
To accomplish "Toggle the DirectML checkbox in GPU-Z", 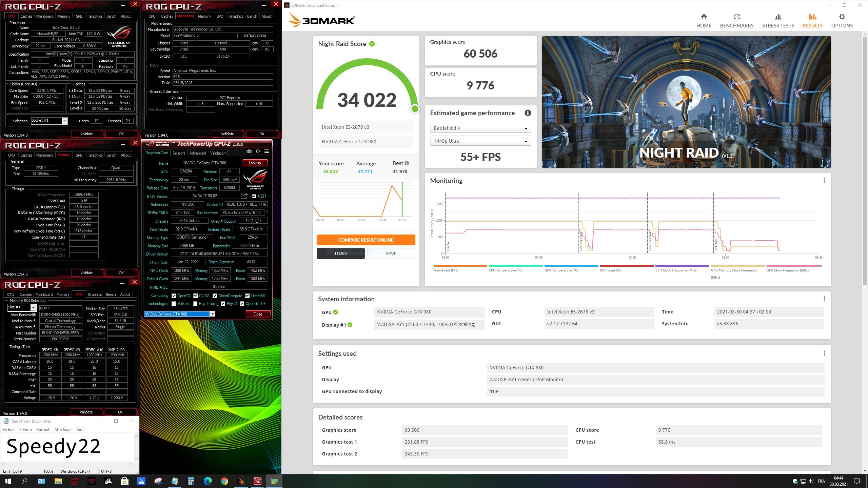I will 248,296.
